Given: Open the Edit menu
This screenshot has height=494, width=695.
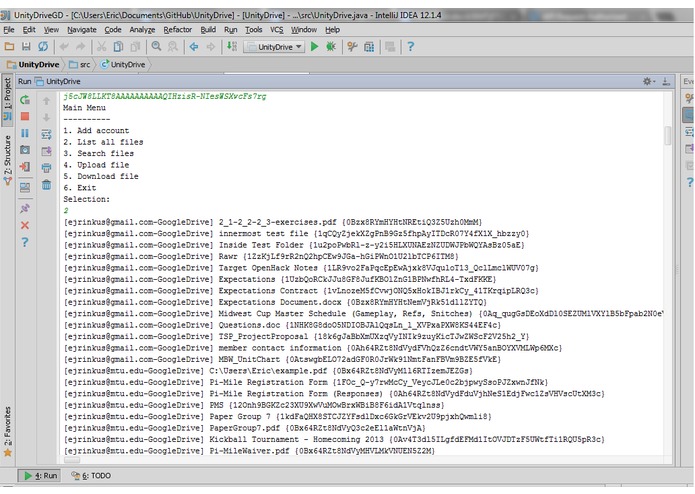Looking at the screenshot, I should [x=29, y=30].
